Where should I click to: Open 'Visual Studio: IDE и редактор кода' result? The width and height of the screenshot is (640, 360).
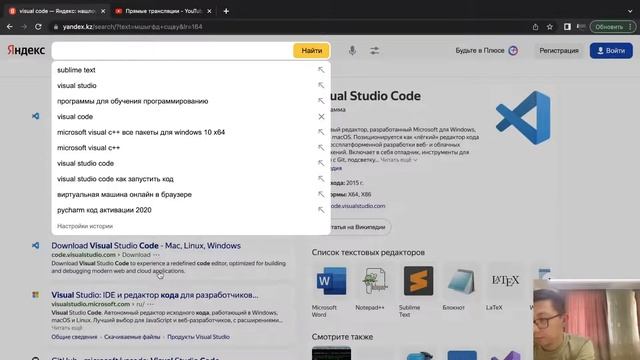tap(155, 295)
